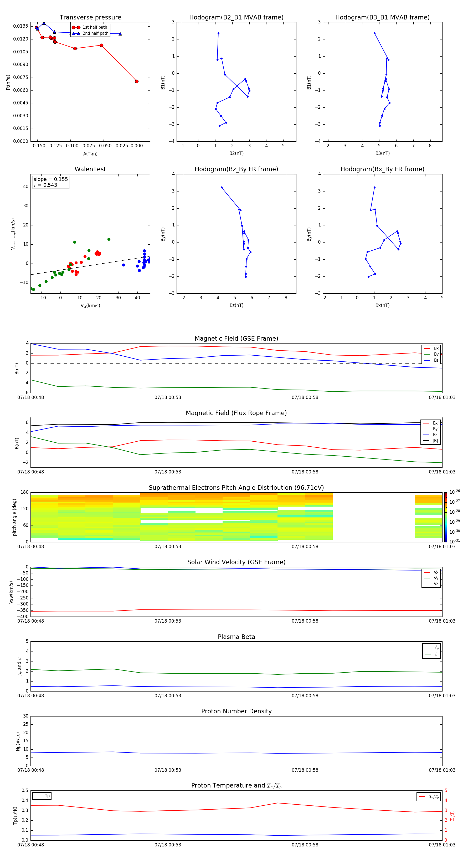The width and height of the screenshot is (473, 868).
Task: Click the "WalenTest" plot title
Action: pyautogui.click(x=90, y=169)
